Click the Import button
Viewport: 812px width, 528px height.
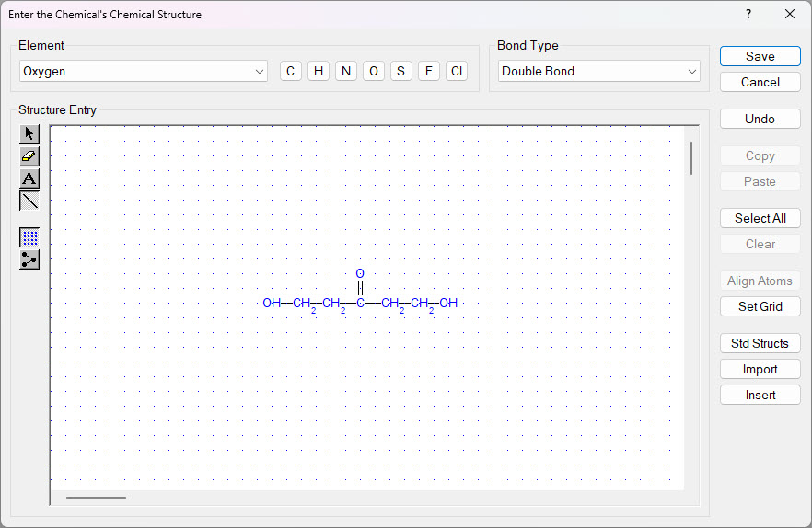pyautogui.click(x=760, y=369)
